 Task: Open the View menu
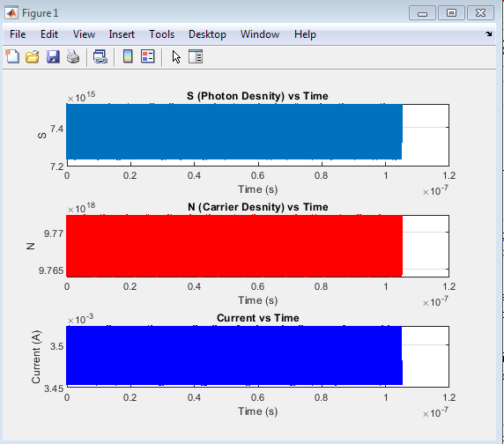point(84,34)
